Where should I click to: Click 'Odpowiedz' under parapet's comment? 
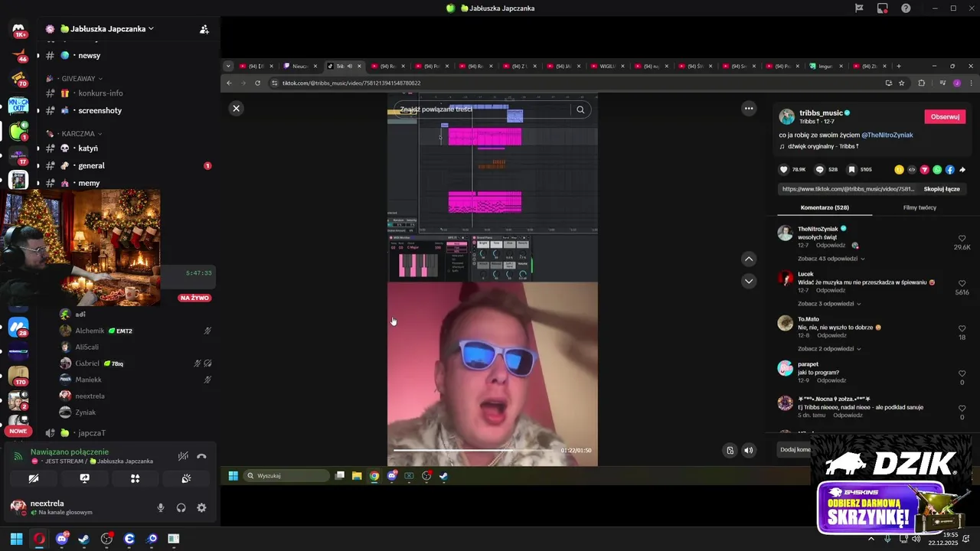(x=831, y=380)
